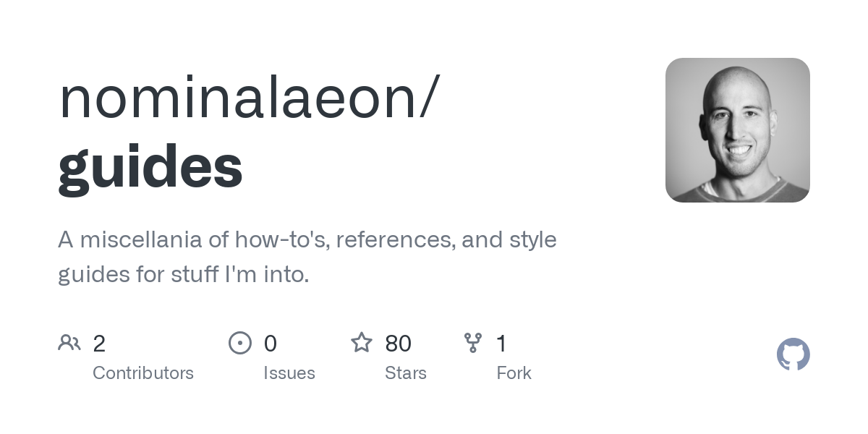Click the Stars star icon
The image size is (868, 434).
click(x=362, y=342)
